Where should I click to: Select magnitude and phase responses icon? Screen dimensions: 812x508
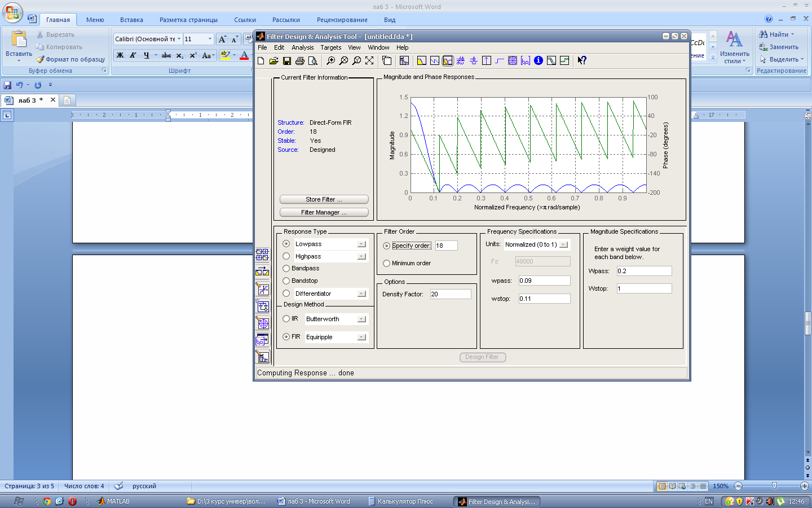pyautogui.click(x=448, y=60)
